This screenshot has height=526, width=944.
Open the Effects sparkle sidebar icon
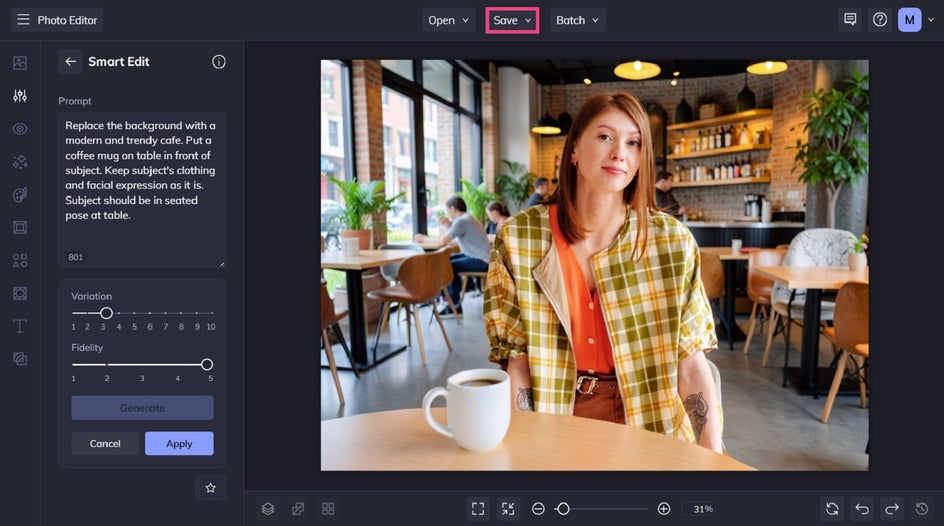click(20, 162)
